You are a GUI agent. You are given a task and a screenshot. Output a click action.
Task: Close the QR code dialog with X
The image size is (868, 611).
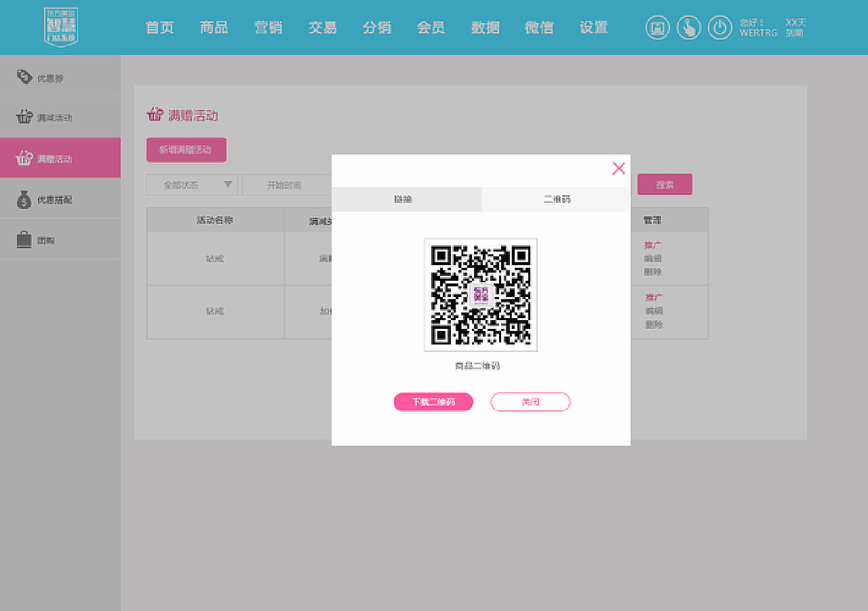618,168
